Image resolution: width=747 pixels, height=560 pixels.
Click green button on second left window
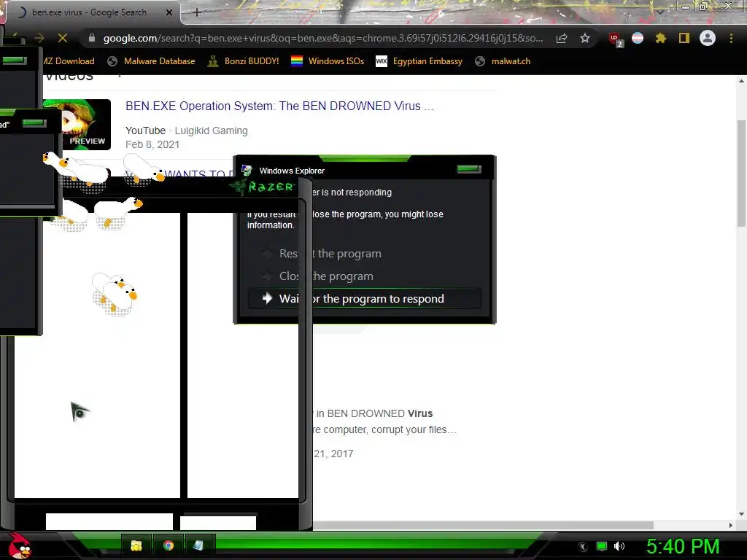coord(34,123)
